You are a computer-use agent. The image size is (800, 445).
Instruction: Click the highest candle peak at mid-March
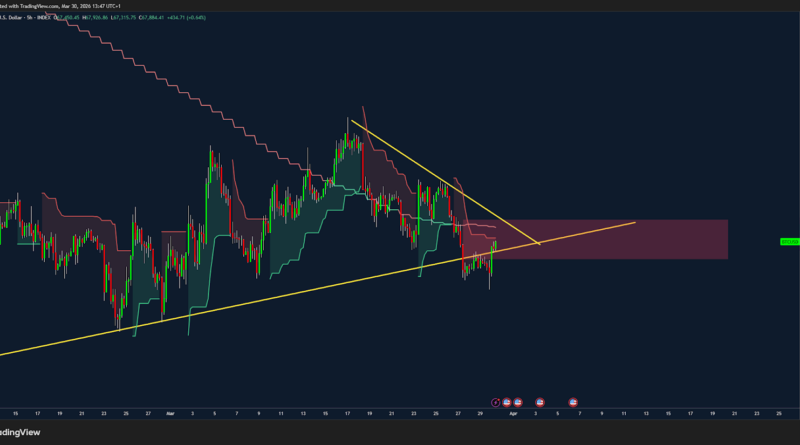[351, 119]
